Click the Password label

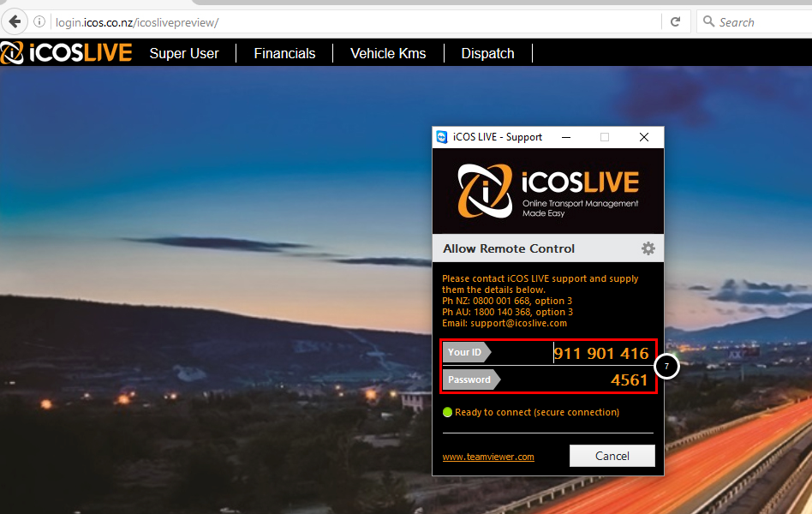pyautogui.click(x=469, y=380)
